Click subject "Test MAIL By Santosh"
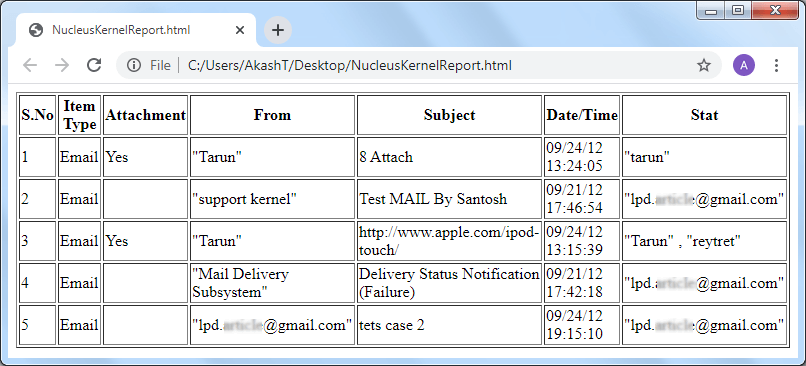The image size is (806, 366). 433,199
